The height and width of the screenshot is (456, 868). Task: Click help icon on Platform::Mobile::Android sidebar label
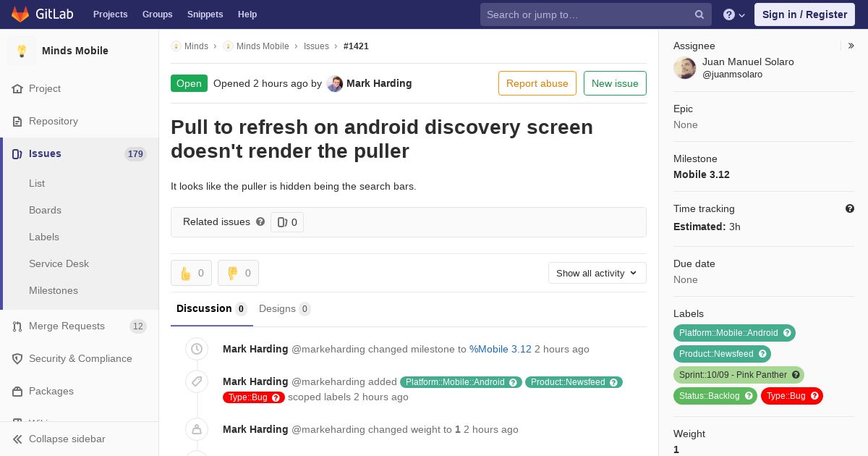tap(788, 333)
